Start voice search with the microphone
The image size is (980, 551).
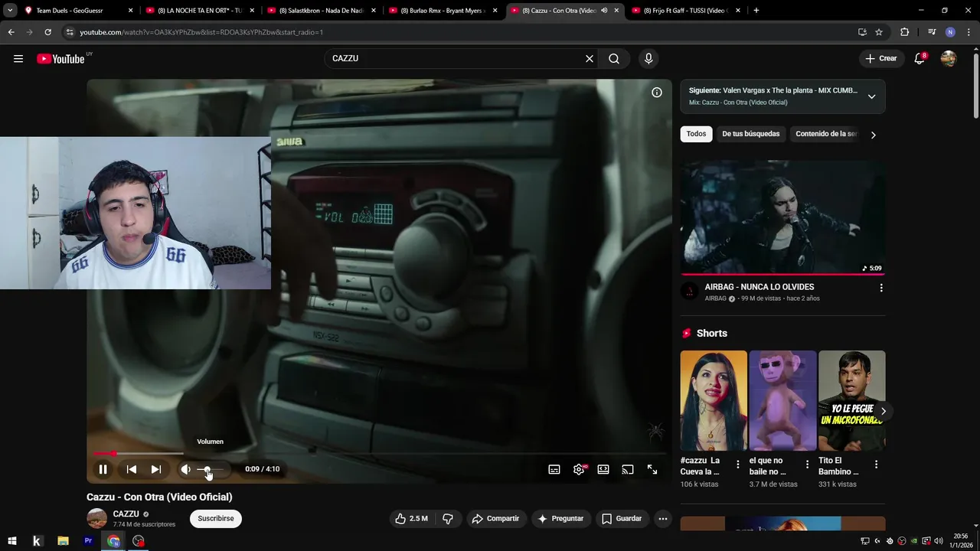coord(648,59)
